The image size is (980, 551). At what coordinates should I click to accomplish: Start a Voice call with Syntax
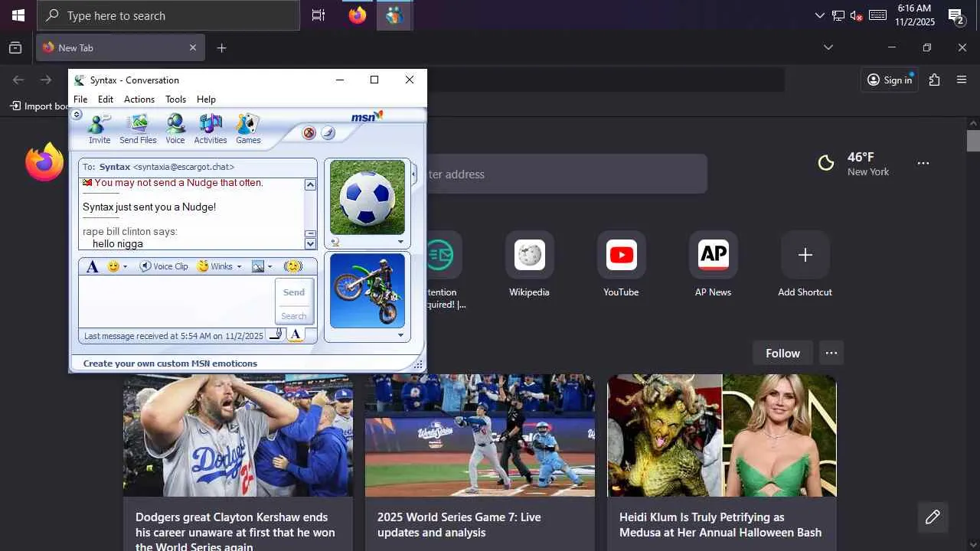click(x=175, y=129)
